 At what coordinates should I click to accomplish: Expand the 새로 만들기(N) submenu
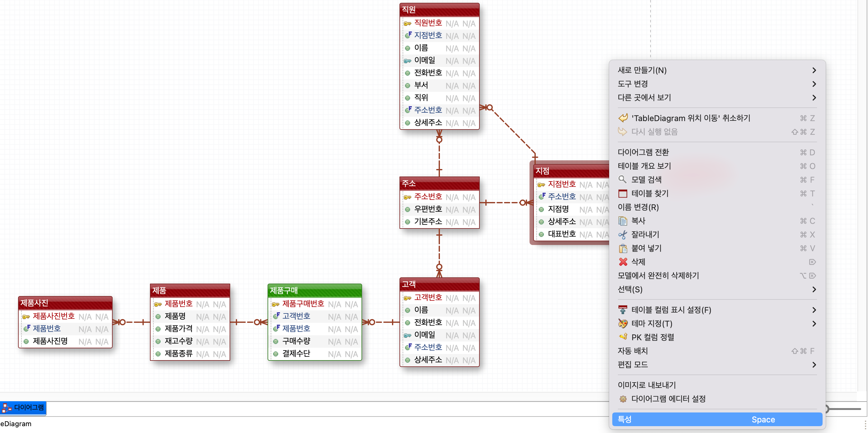pos(814,70)
